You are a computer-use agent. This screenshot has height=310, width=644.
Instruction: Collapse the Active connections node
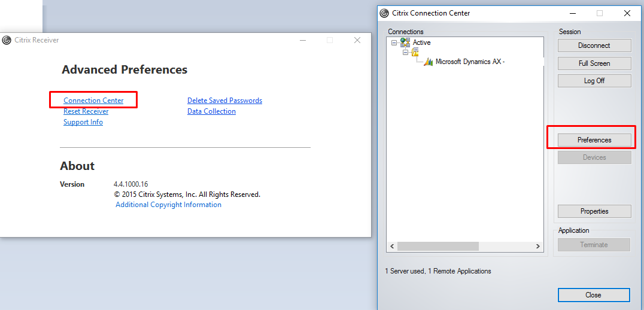pos(394,42)
